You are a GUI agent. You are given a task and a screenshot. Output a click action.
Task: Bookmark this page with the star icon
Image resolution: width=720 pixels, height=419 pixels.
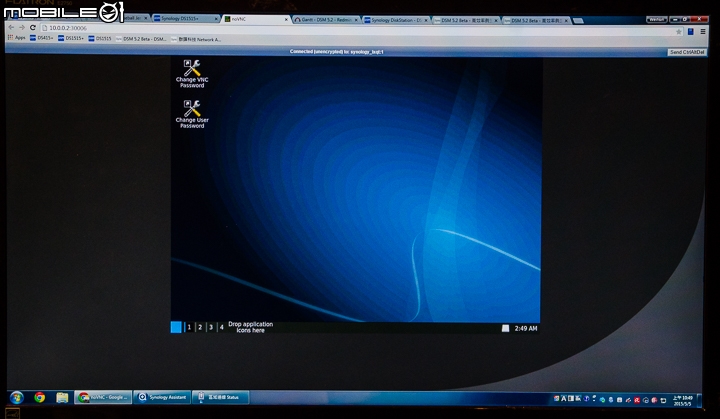pos(678,32)
